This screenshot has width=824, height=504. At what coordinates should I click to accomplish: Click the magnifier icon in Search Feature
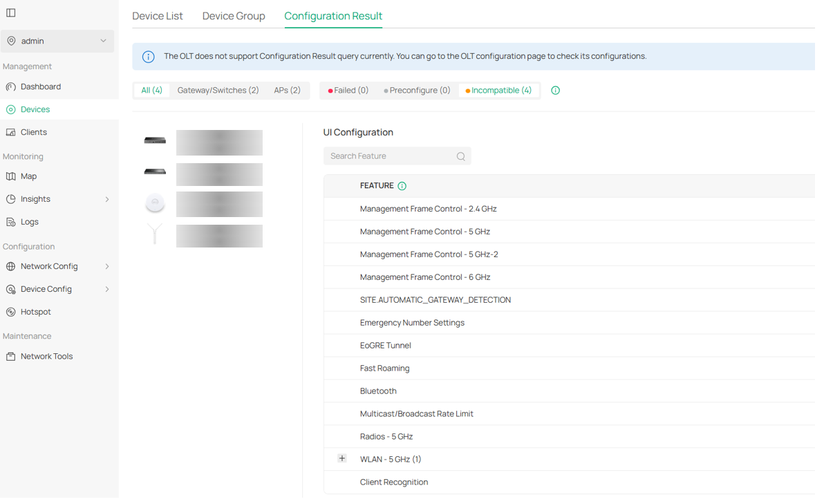(460, 156)
